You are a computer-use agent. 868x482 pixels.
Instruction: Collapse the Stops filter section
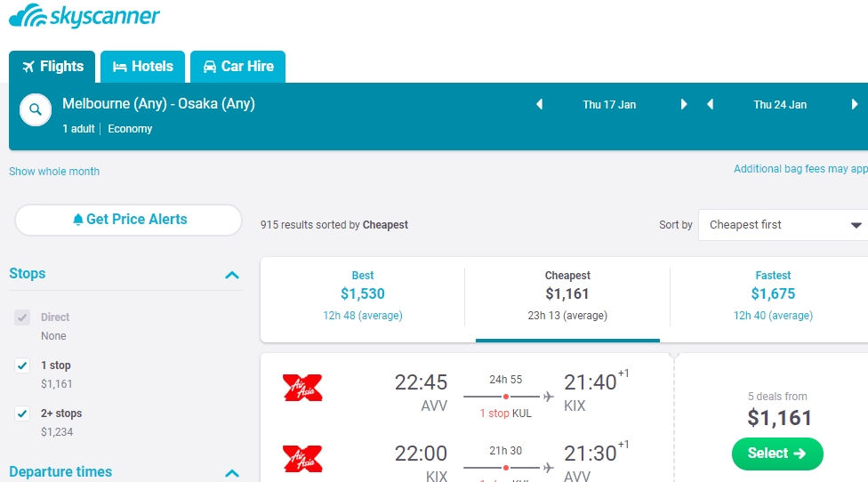click(x=232, y=275)
